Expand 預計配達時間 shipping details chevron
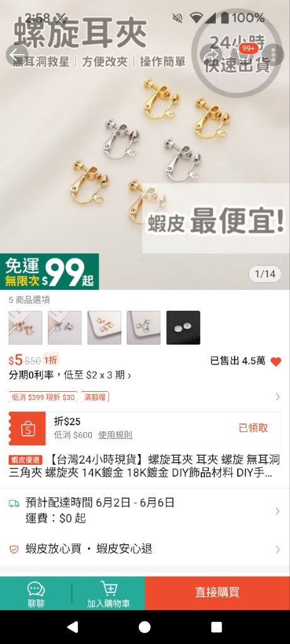 tap(277, 511)
